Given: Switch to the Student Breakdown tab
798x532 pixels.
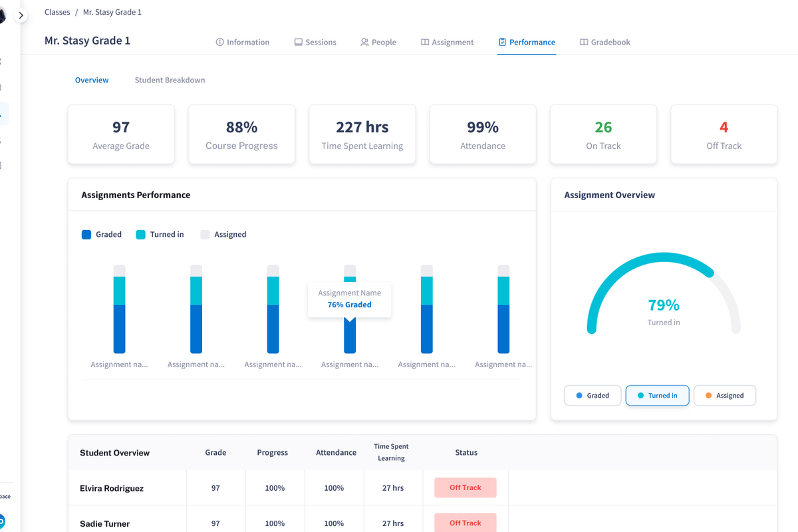Looking at the screenshot, I should coord(170,80).
